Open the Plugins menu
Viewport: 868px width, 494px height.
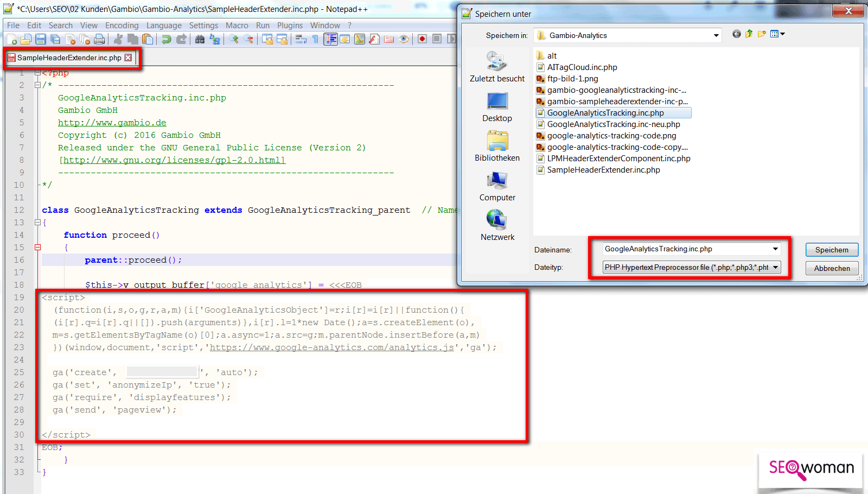coord(290,26)
